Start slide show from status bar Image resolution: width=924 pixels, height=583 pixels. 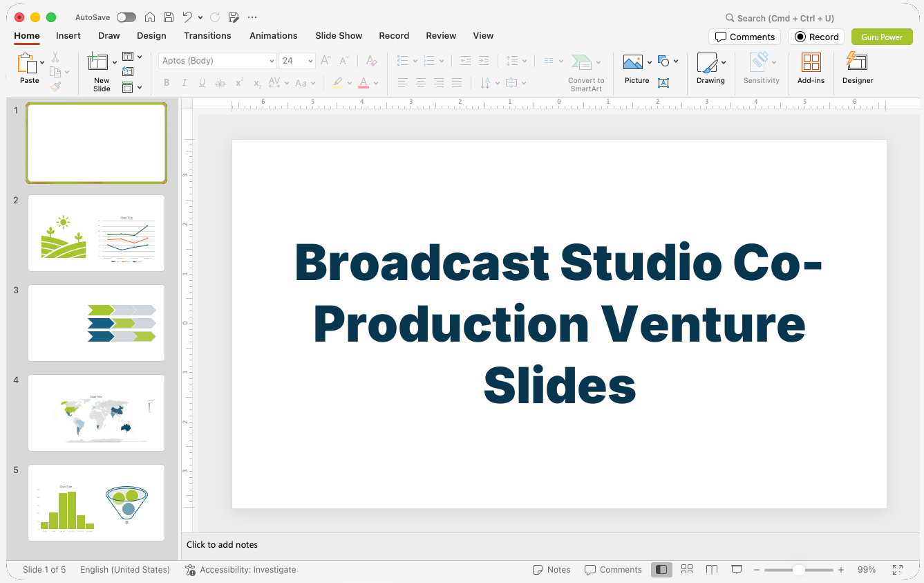coord(737,570)
